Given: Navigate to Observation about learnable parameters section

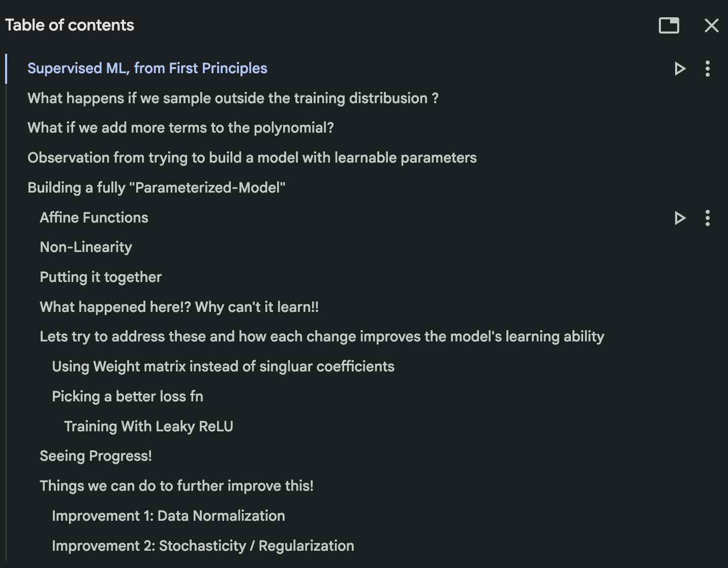Looking at the screenshot, I should pyautogui.click(x=252, y=157).
